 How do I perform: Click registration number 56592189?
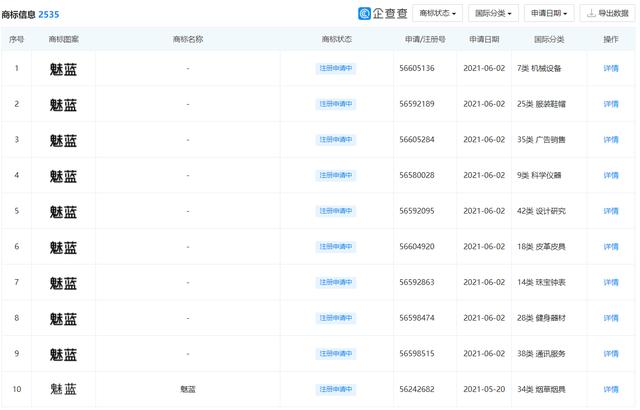click(x=417, y=104)
